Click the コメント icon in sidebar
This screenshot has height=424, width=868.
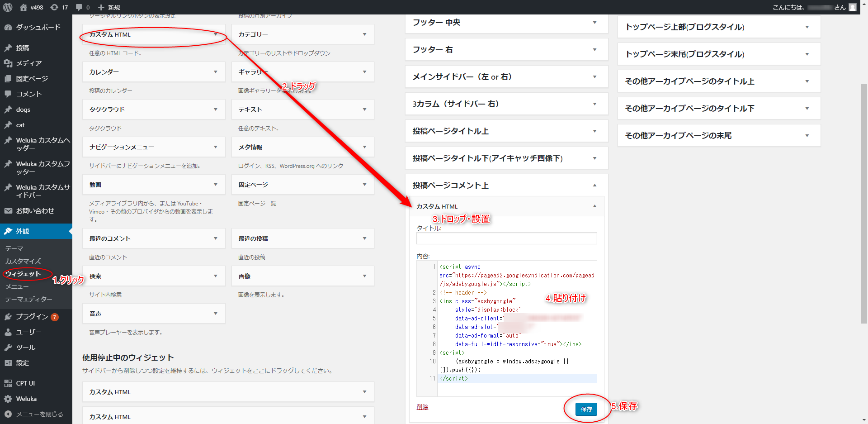click(x=8, y=94)
